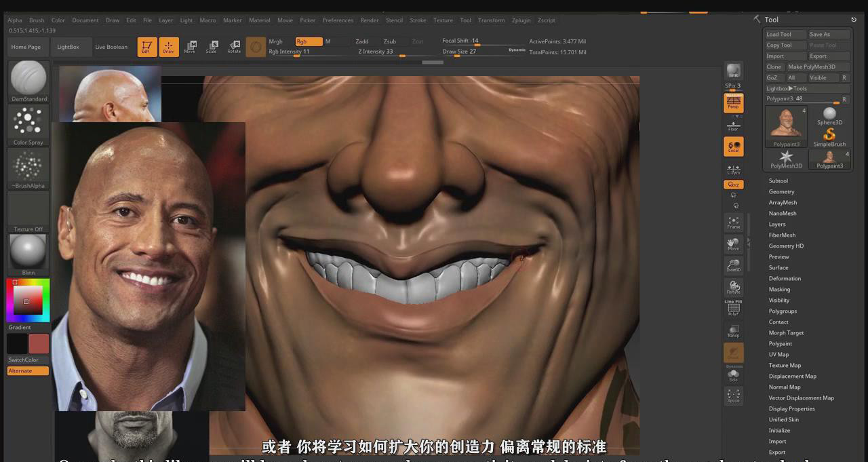This screenshot has width=868, height=462.
Task: Click the Frame view icon
Action: pos(733,223)
